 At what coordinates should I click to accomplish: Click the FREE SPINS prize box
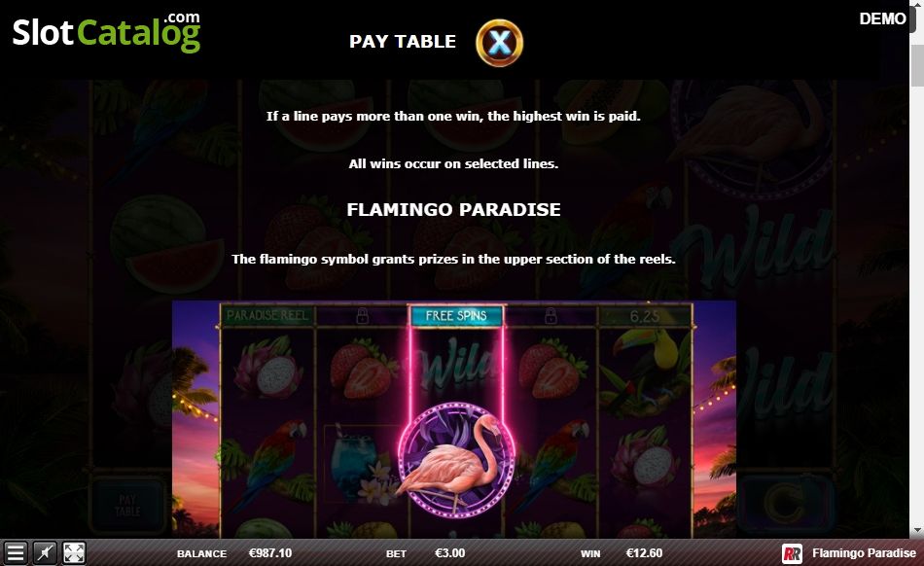456,316
